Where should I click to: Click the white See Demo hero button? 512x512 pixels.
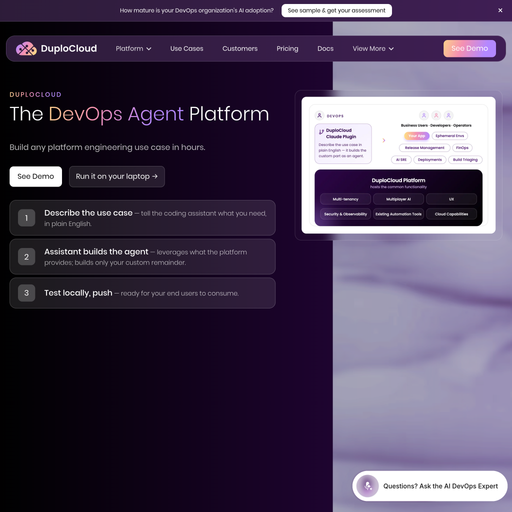[x=36, y=176]
